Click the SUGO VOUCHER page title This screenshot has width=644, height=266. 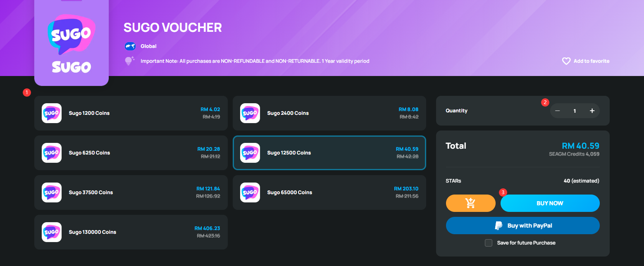(x=173, y=27)
